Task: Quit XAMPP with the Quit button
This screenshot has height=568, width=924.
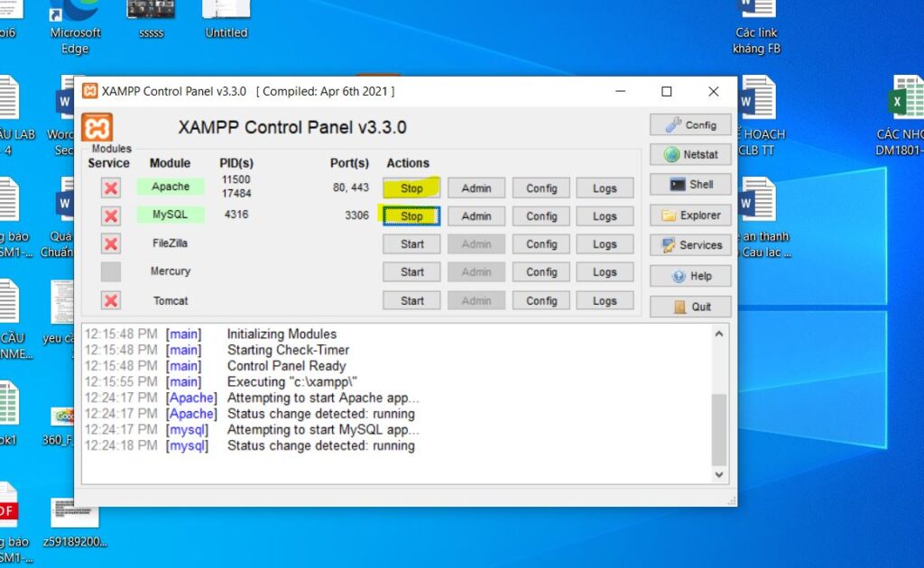Action: 690,307
